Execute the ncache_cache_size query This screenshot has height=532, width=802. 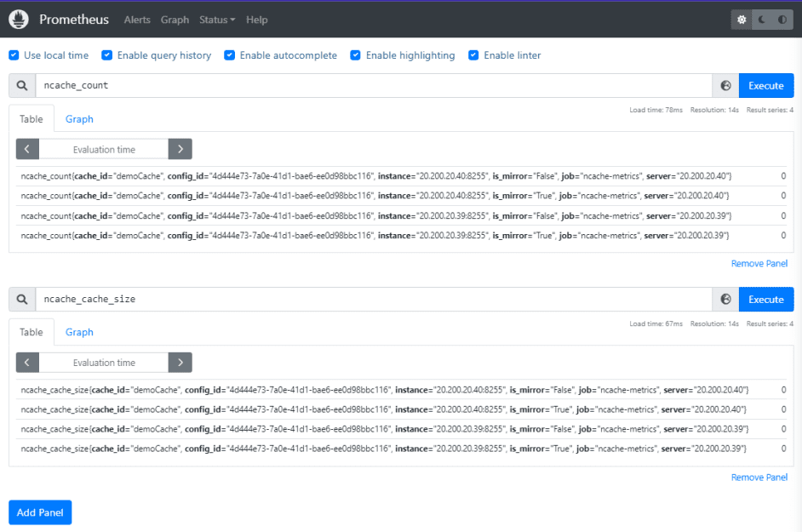click(766, 300)
